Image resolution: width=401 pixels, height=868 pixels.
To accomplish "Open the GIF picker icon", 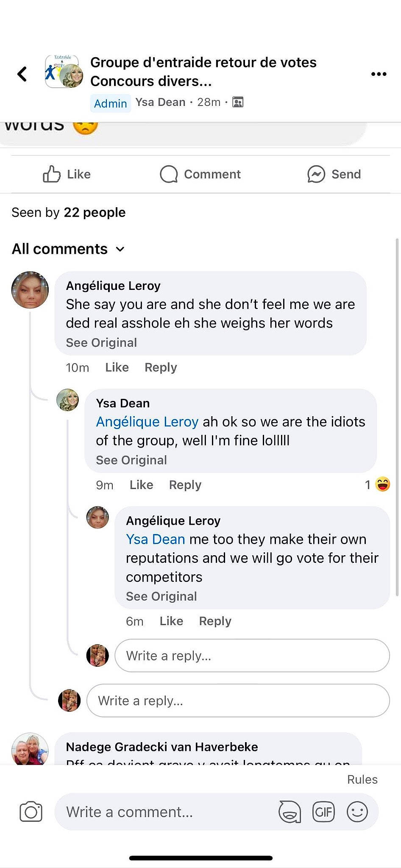I will click(323, 812).
